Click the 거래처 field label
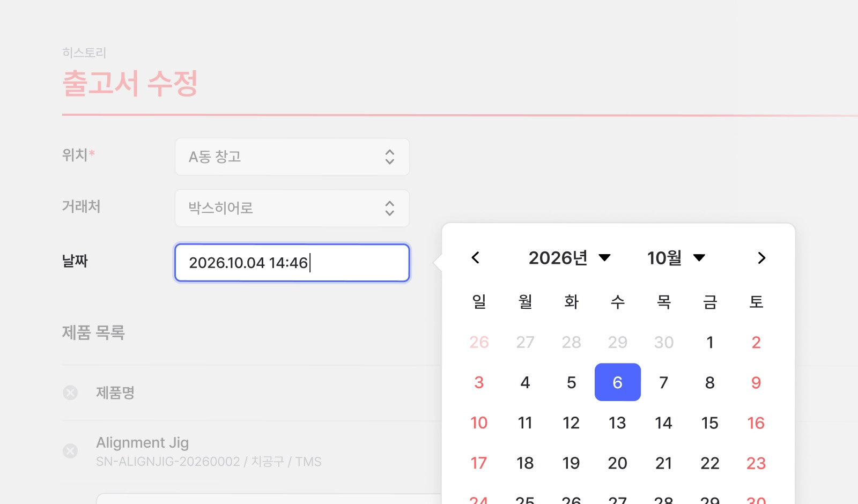This screenshot has height=504, width=858. pyautogui.click(x=82, y=206)
